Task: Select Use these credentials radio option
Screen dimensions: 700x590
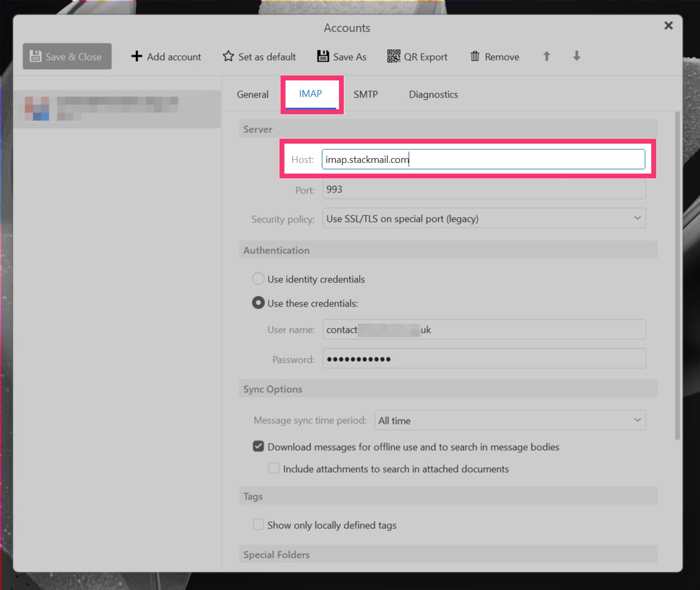Action: pos(258,303)
